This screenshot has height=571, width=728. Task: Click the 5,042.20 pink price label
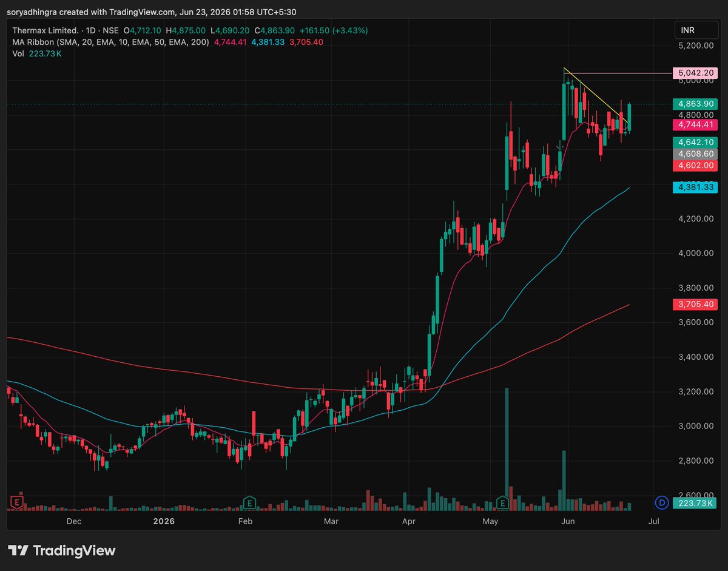point(695,73)
